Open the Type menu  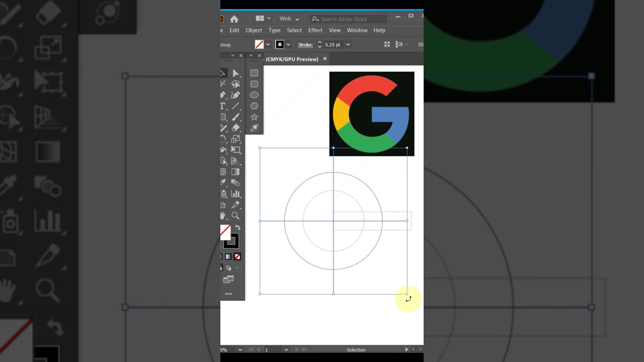pyautogui.click(x=274, y=30)
